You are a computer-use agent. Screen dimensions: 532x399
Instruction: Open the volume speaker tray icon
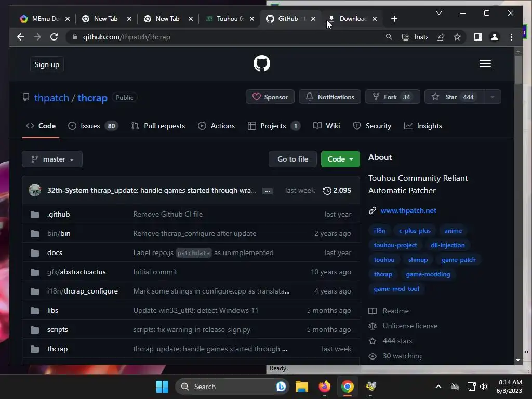[x=484, y=387]
